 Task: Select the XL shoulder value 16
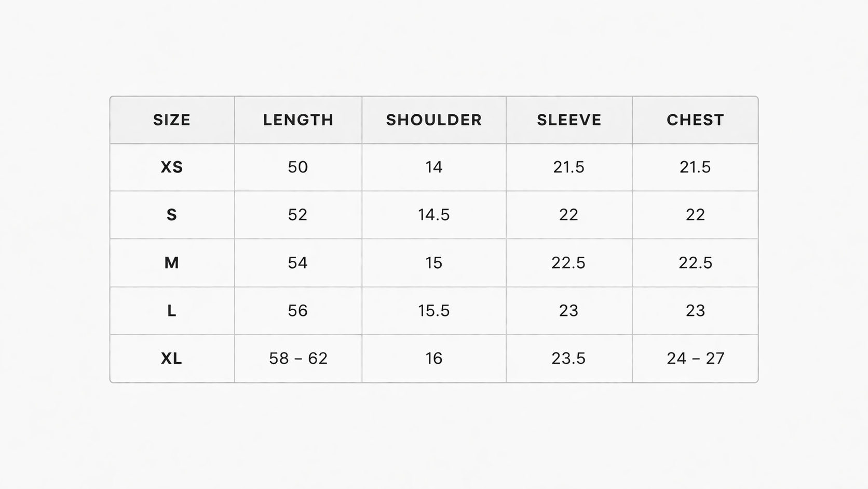pos(434,359)
